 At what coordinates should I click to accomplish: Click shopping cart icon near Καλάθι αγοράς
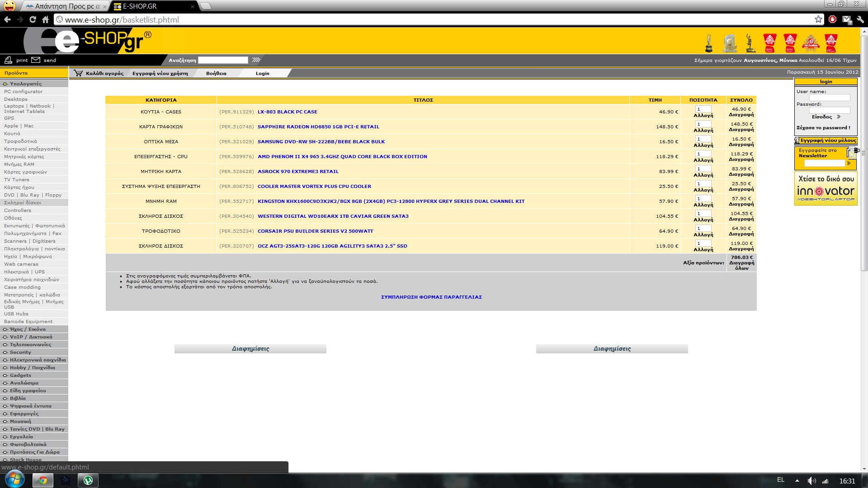click(78, 73)
